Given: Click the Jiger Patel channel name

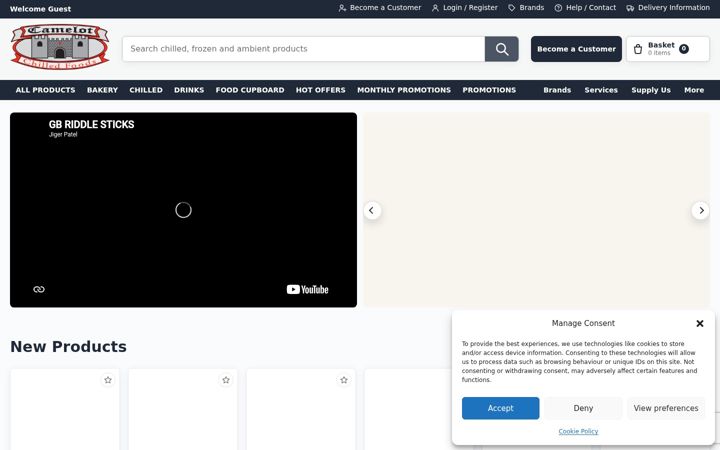Looking at the screenshot, I should point(63,135).
